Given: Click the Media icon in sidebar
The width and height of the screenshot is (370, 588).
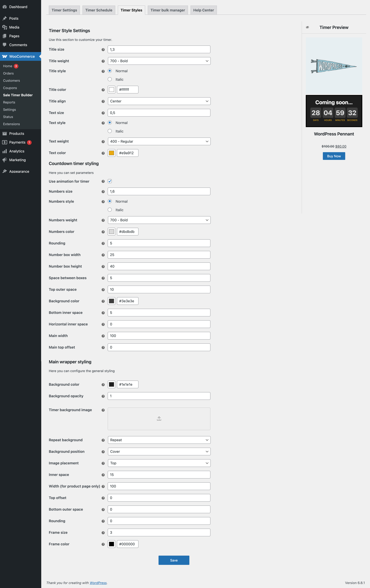Looking at the screenshot, I should click(5, 27).
